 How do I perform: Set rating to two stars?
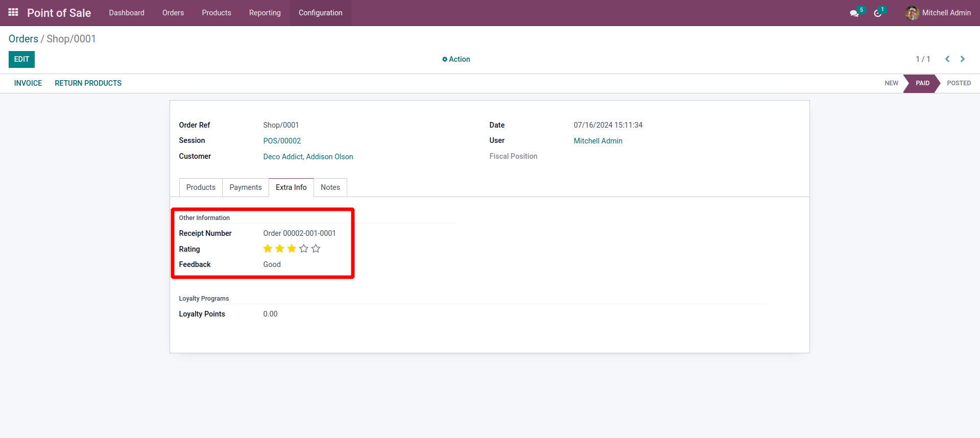click(280, 249)
